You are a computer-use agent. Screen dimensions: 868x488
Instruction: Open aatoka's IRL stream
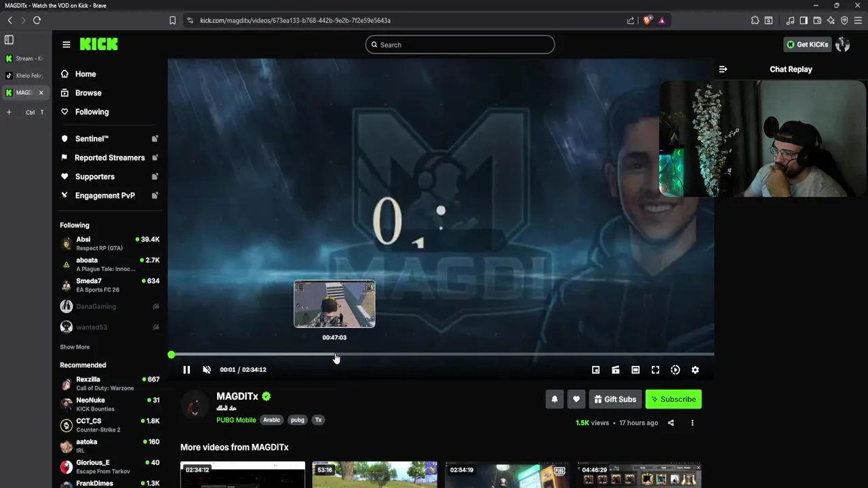point(109,446)
